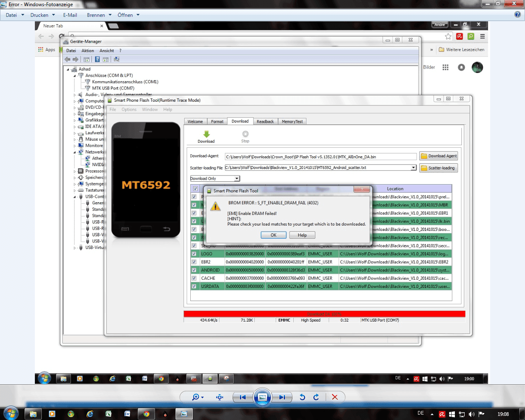Rotate the picture counterclockwise
The height and width of the screenshot is (420, 525).
pos(302,397)
